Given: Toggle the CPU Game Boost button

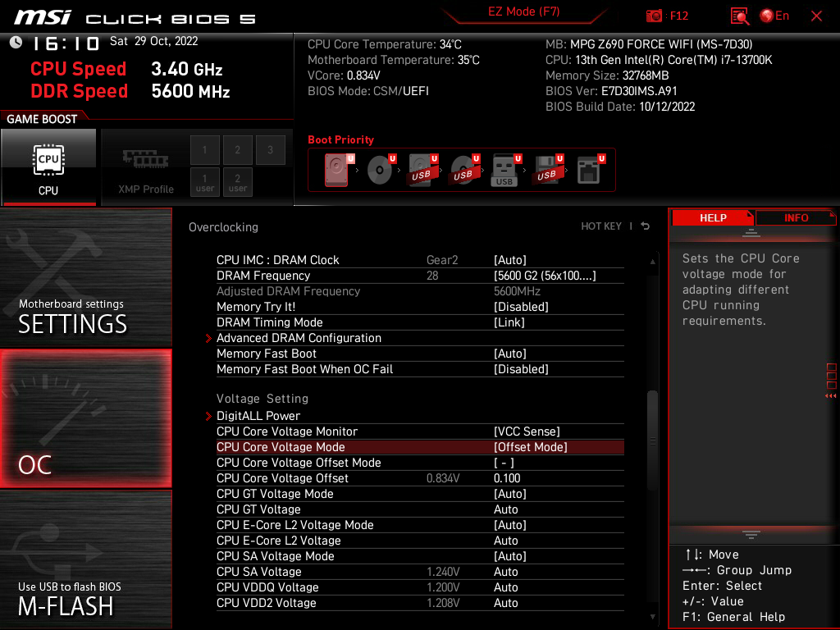Looking at the screenshot, I should tap(48, 167).
